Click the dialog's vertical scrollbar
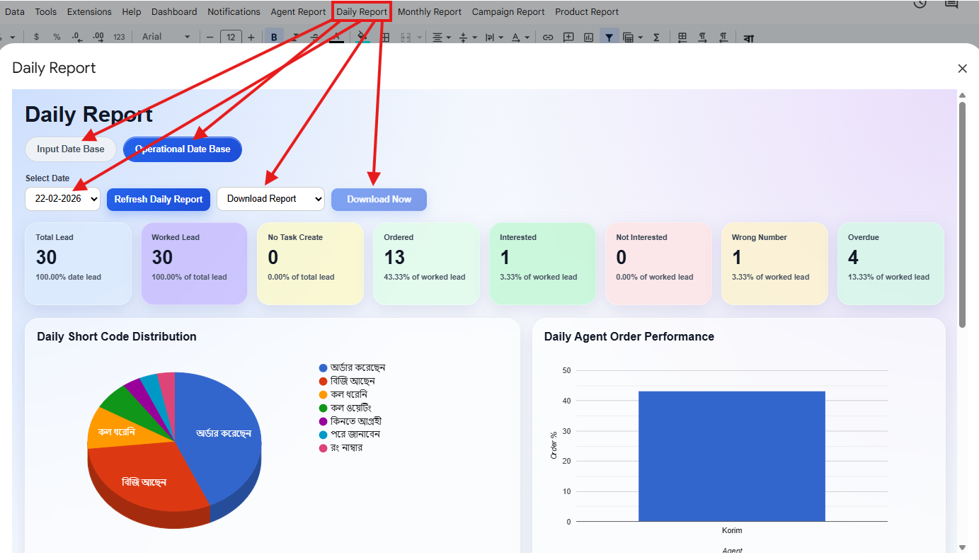 click(962, 215)
